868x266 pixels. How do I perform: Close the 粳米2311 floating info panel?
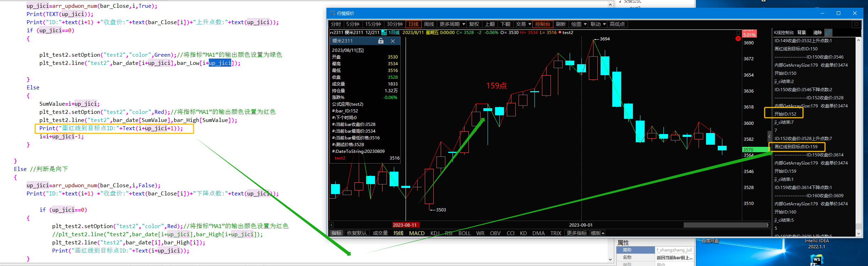click(x=393, y=41)
